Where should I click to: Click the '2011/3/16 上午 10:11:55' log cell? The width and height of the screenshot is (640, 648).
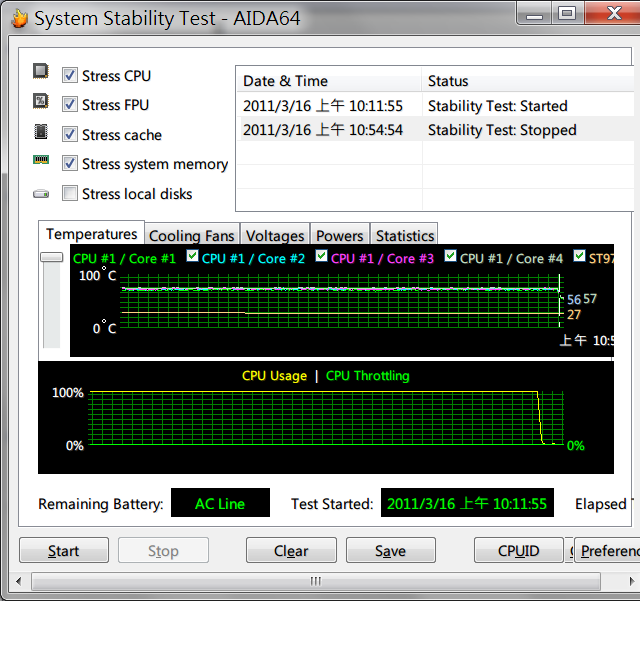click(x=323, y=106)
